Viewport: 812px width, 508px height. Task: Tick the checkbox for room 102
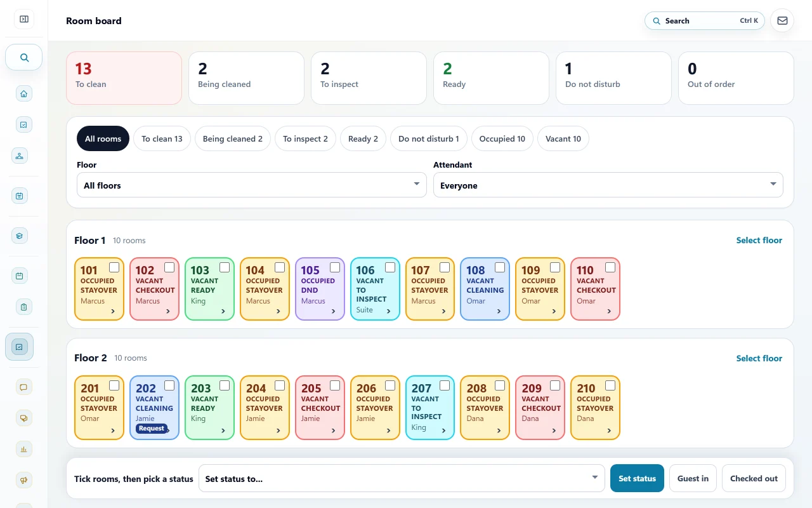click(169, 267)
